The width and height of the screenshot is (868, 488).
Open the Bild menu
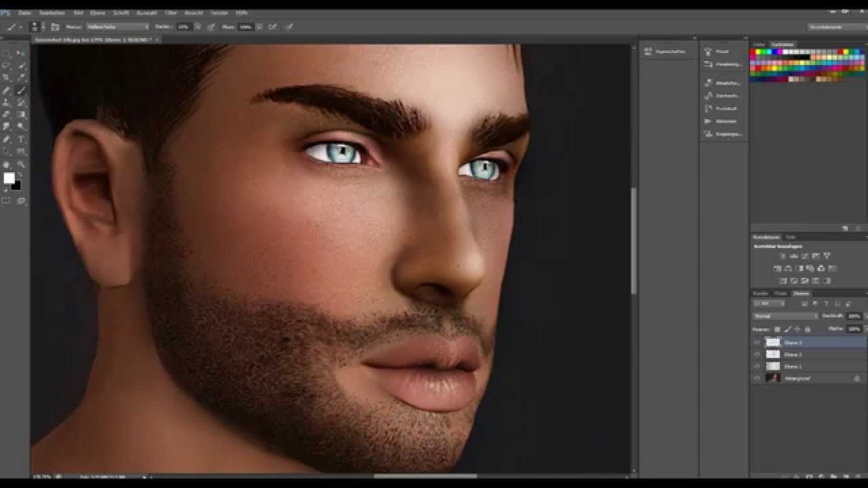[x=78, y=13]
